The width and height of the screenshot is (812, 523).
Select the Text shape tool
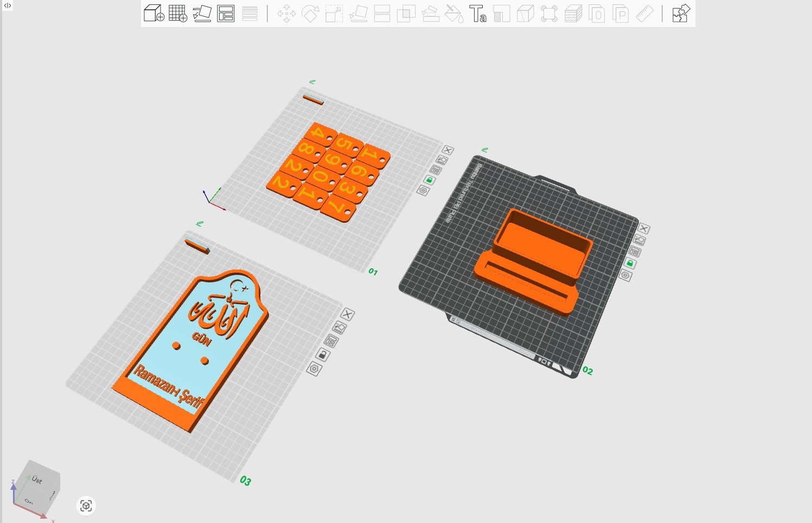pyautogui.click(x=477, y=14)
